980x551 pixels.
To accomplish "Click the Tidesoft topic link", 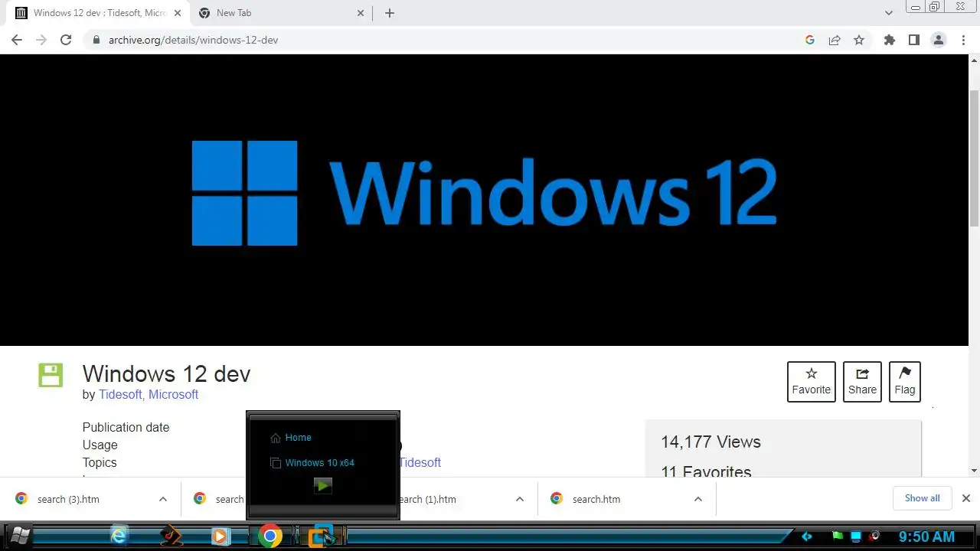I will 420,462.
